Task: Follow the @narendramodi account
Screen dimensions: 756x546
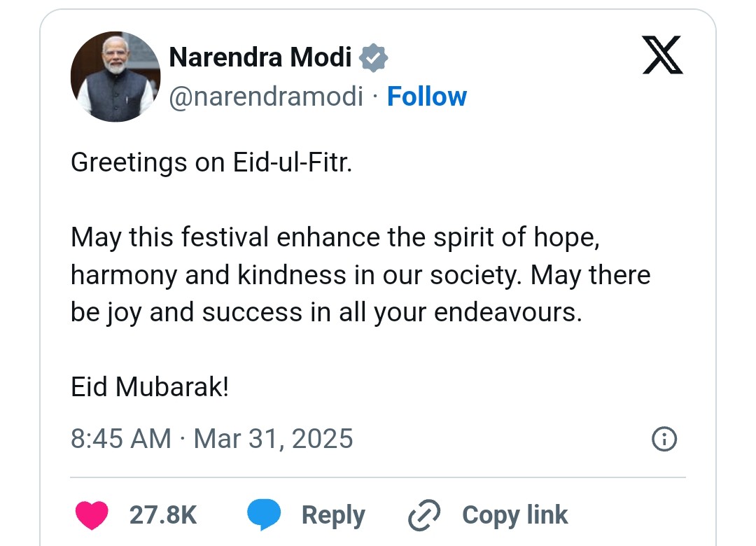Action: 426,96
